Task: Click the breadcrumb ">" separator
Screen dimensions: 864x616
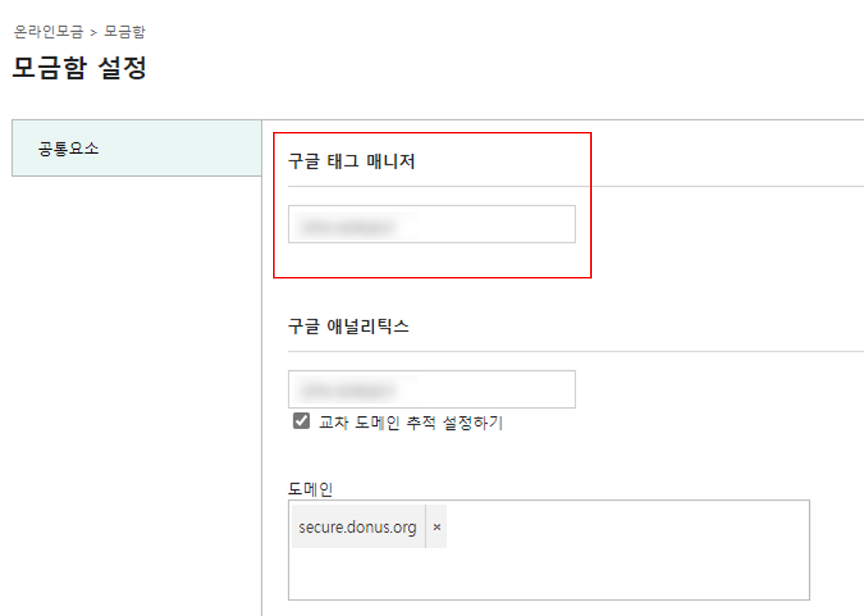Action: [x=93, y=33]
